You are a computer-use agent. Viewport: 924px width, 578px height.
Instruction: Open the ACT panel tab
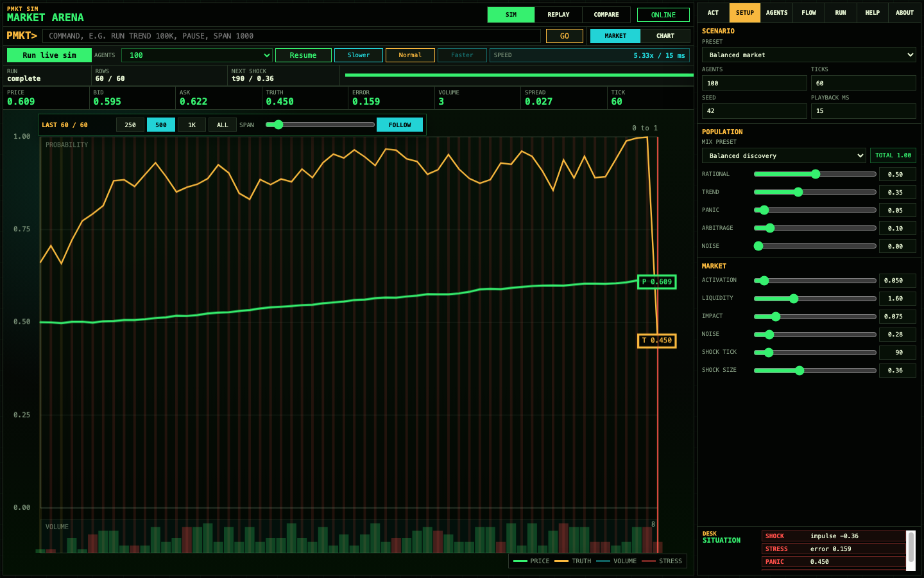713,13
